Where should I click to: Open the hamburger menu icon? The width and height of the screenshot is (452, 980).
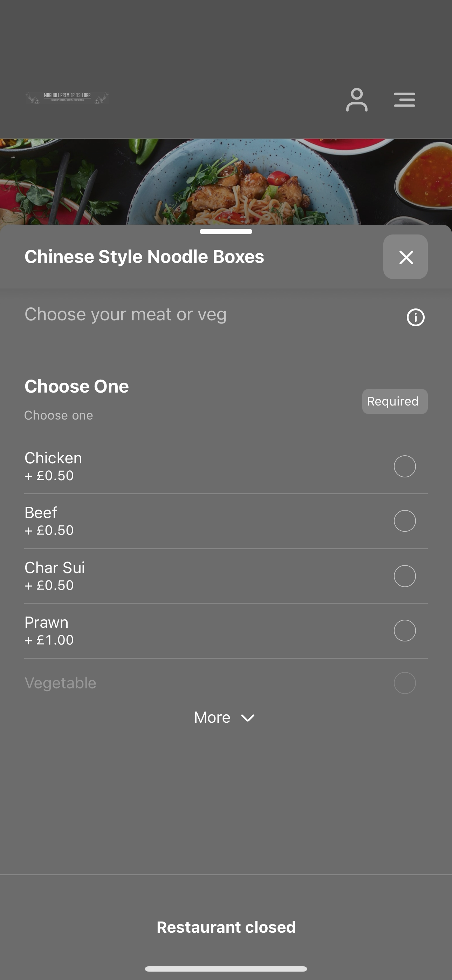coord(404,100)
